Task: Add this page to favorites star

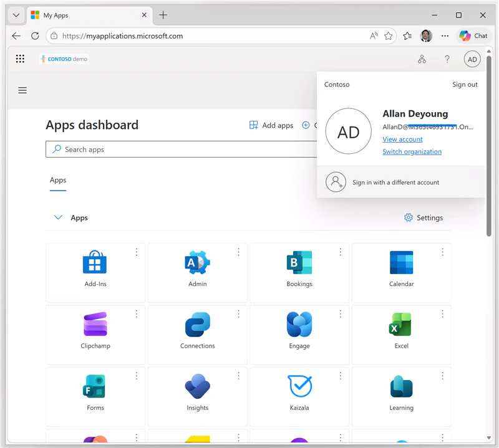Action: [x=388, y=36]
